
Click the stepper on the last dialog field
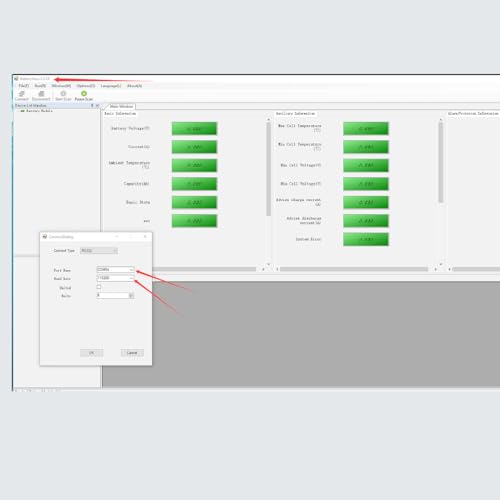tap(131, 296)
